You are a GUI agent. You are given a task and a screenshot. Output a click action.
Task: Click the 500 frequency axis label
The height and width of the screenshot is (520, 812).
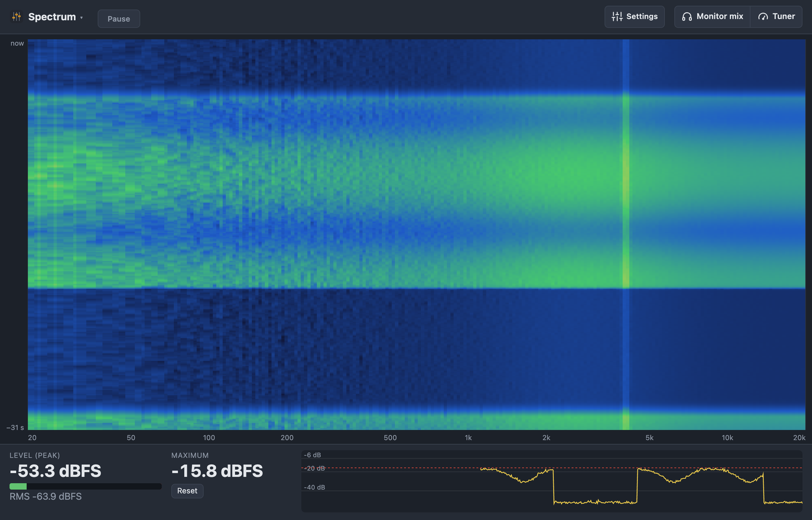point(390,438)
